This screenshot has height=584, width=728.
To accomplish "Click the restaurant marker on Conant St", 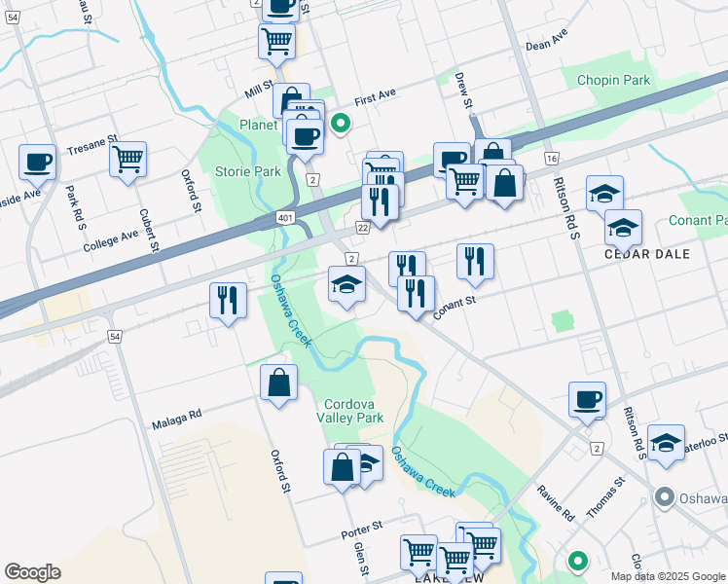I will 416,297.
